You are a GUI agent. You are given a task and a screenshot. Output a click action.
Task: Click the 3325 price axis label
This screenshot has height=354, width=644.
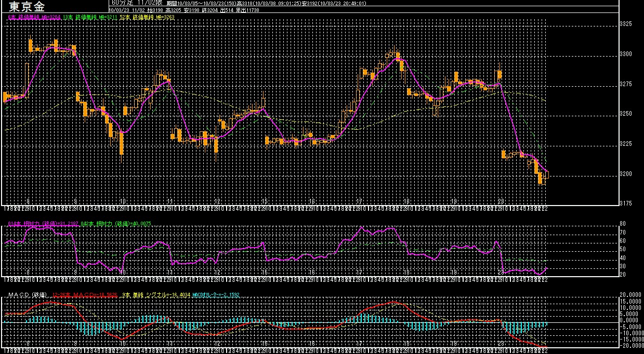click(x=626, y=24)
